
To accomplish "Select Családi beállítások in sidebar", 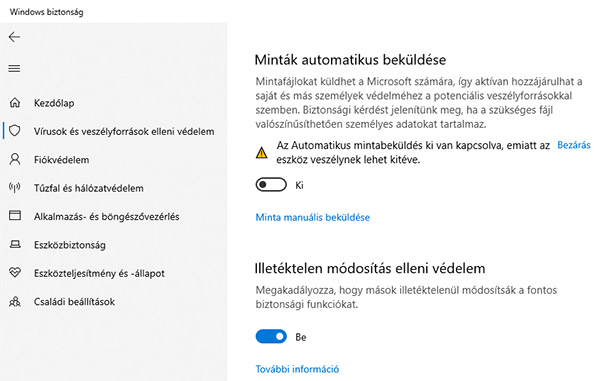I will [74, 301].
